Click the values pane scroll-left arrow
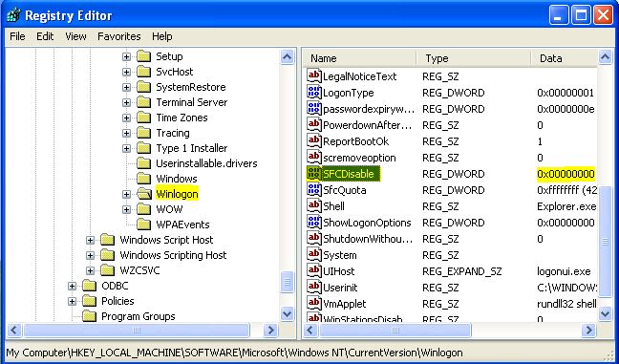 [311, 330]
